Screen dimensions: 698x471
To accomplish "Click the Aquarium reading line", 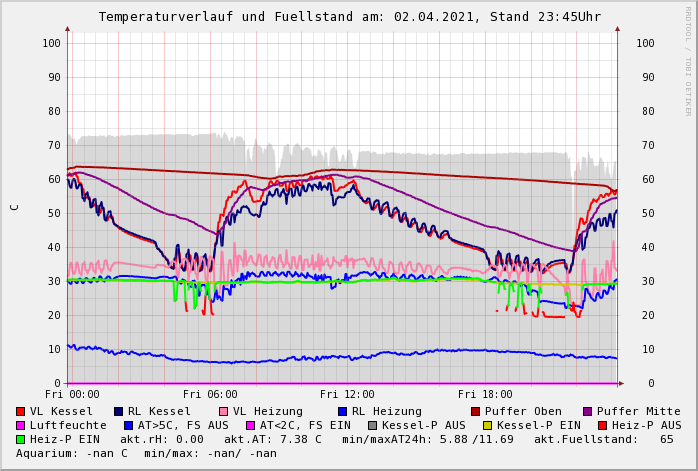I will coord(146,453).
